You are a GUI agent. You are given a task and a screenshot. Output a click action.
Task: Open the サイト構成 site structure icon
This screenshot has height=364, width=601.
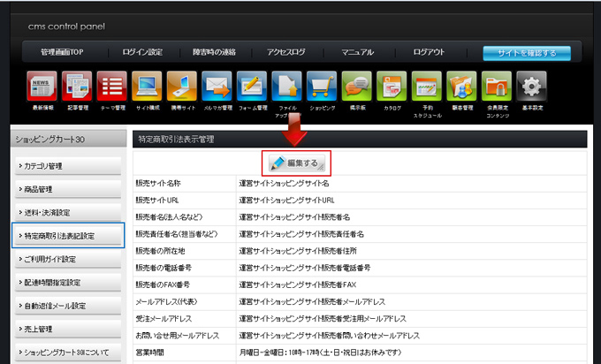(x=147, y=87)
